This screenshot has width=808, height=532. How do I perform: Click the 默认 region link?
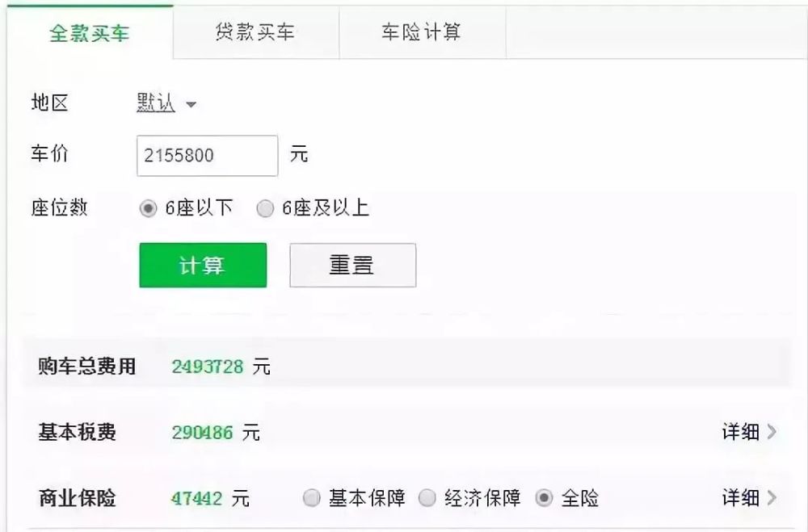156,103
